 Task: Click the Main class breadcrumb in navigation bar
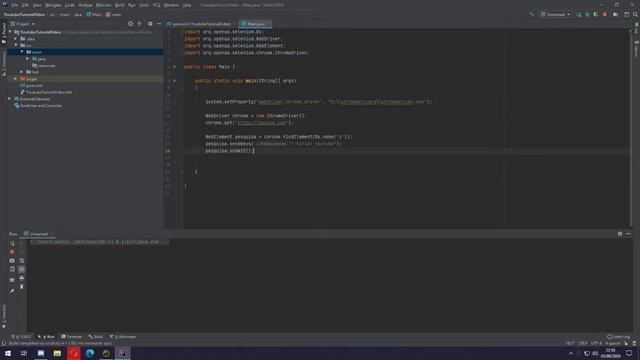point(94,14)
